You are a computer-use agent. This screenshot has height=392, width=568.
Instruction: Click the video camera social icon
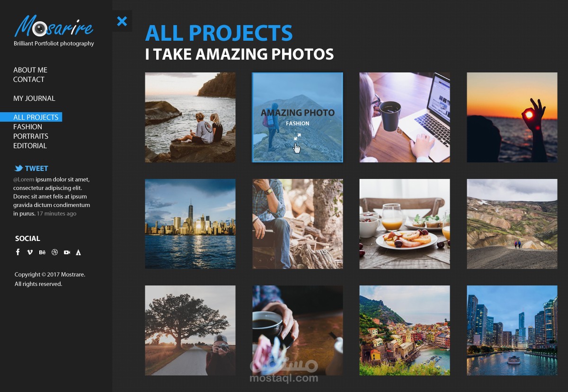pyautogui.click(x=67, y=252)
